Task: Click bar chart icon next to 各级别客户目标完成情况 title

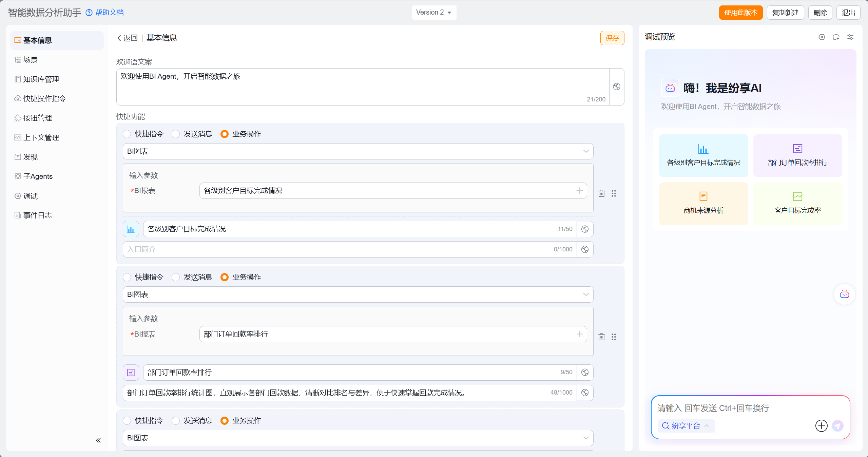Action: coord(131,229)
